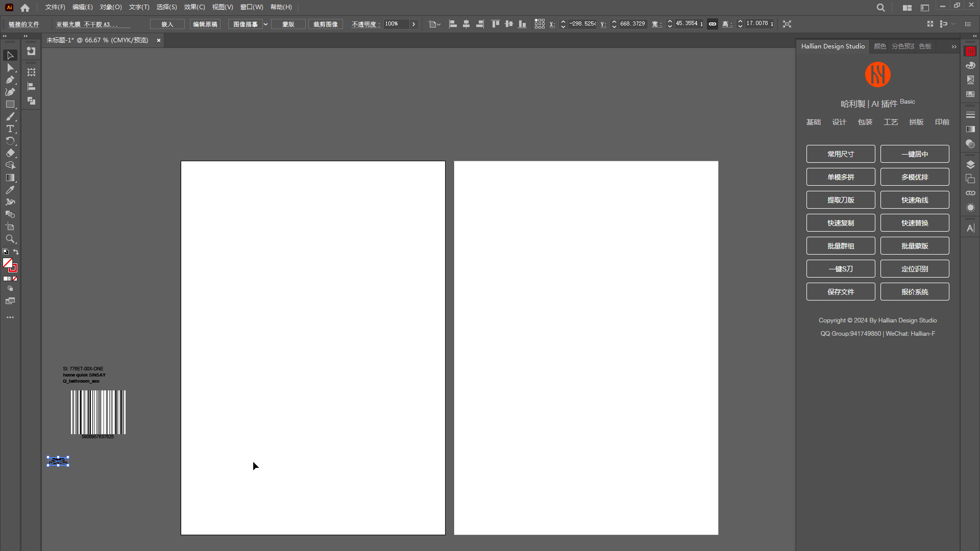Screen dimensions: 980x551
Task: Click the 一键居中 button
Action: point(915,154)
